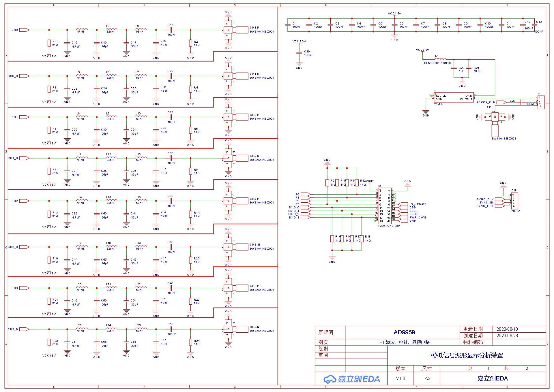Screen dimensions: 554x392
Task: Select pull-up resistor R9 1kΩ
Action: [327, 183]
